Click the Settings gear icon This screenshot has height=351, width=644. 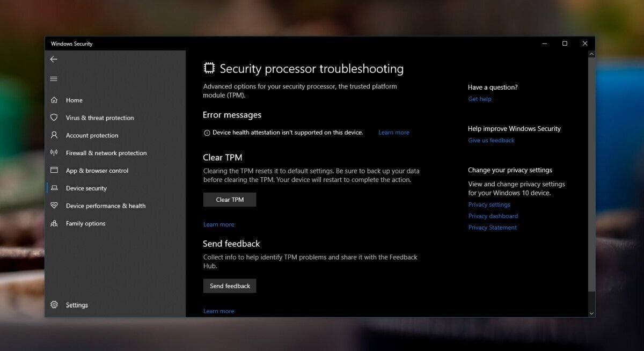(x=54, y=305)
